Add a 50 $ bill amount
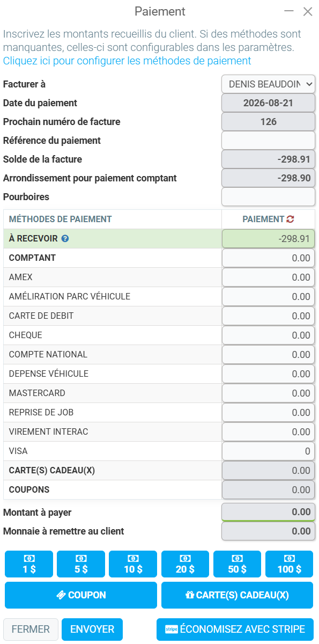 coord(237,564)
